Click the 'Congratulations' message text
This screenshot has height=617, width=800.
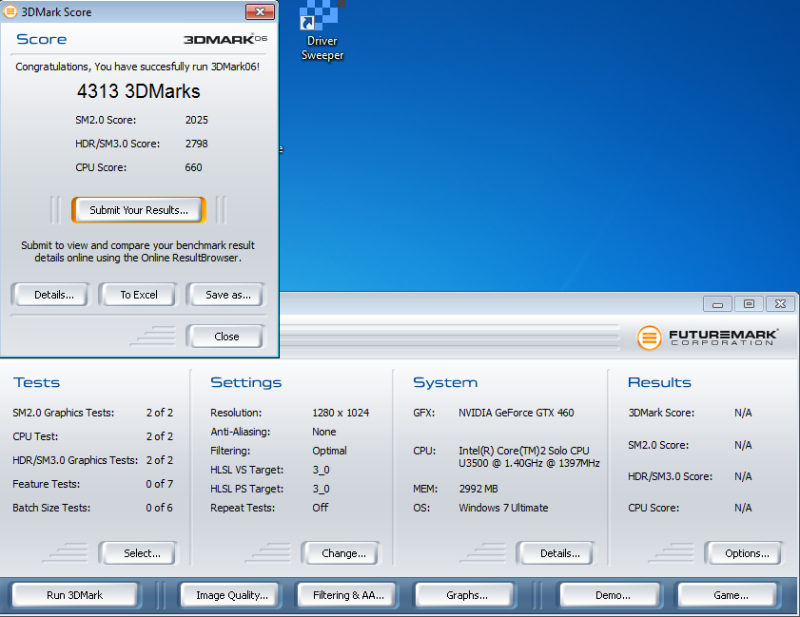click(x=137, y=67)
